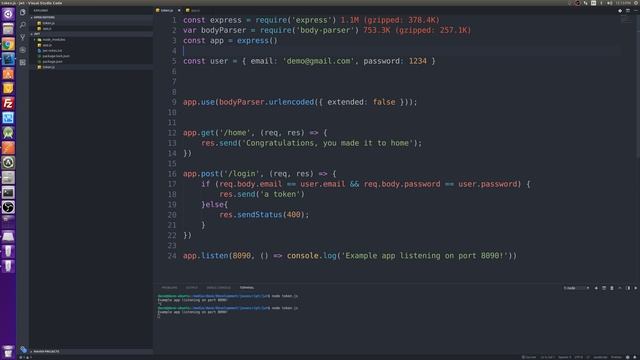Click the Prettier status bar entry
This screenshot has height=360, width=640.
click(x=616, y=357)
